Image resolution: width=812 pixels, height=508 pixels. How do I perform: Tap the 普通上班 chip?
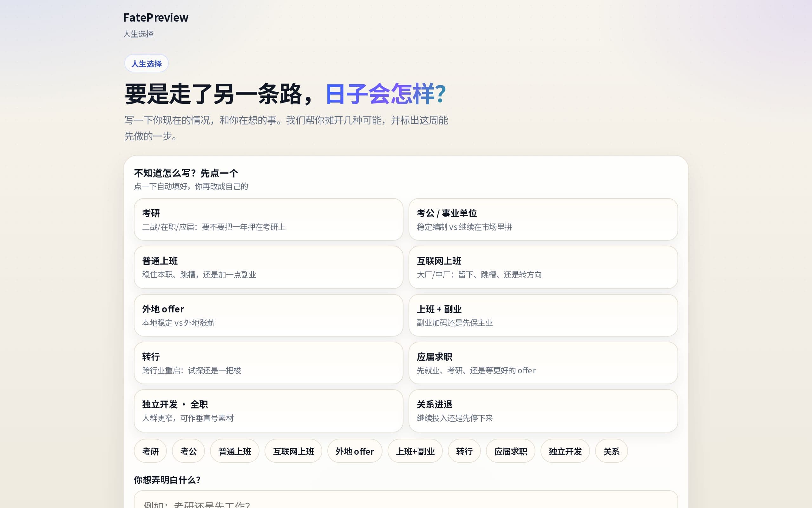click(234, 451)
